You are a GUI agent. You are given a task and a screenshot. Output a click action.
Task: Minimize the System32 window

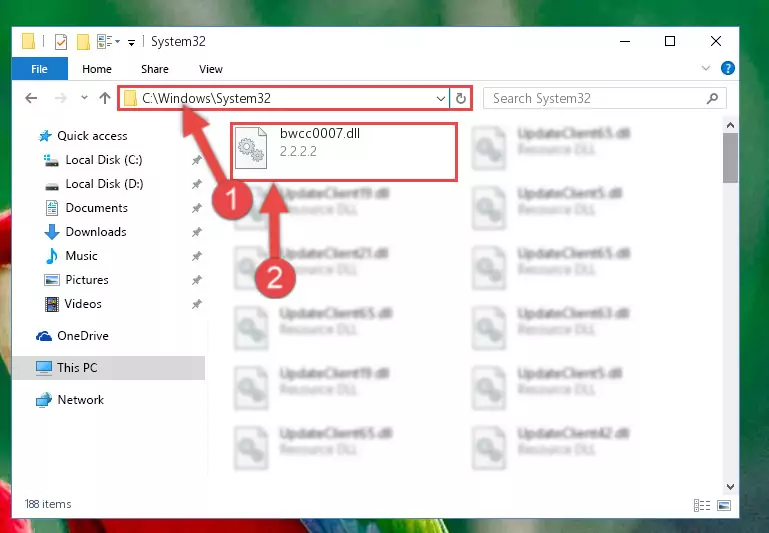point(625,42)
